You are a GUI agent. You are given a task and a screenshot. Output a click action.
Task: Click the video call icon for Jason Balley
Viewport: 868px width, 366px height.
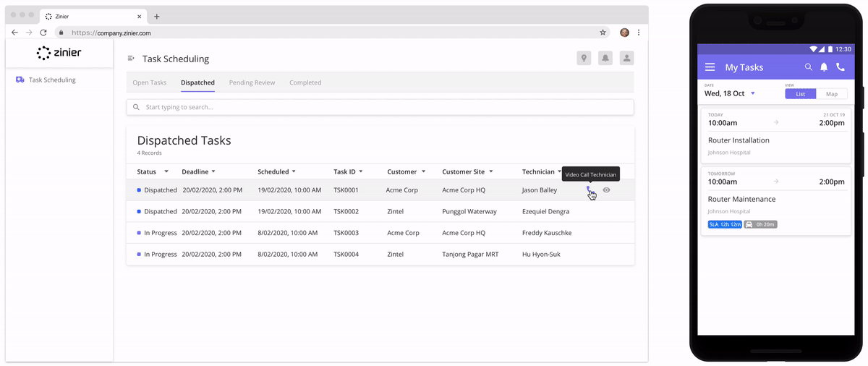pos(588,190)
